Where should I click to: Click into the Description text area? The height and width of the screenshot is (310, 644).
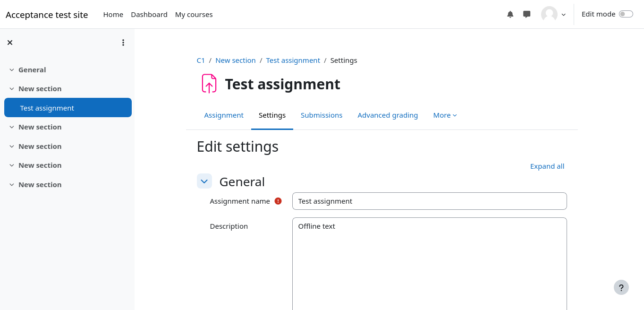[429, 265]
